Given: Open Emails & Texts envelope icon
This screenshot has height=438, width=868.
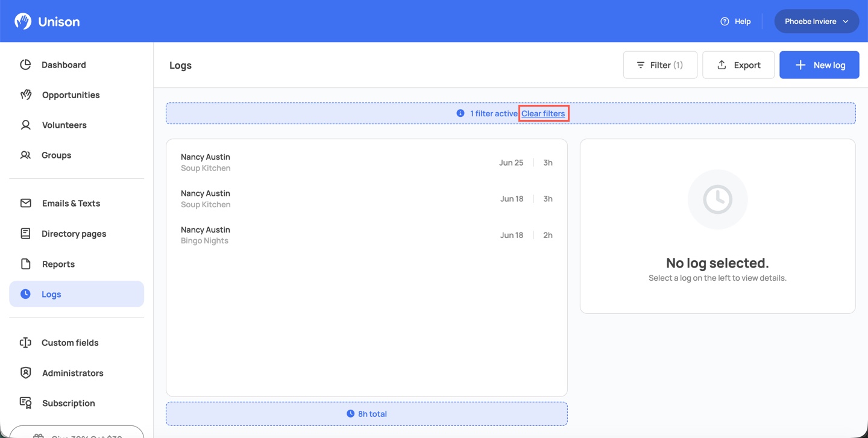Looking at the screenshot, I should [25, 203].
